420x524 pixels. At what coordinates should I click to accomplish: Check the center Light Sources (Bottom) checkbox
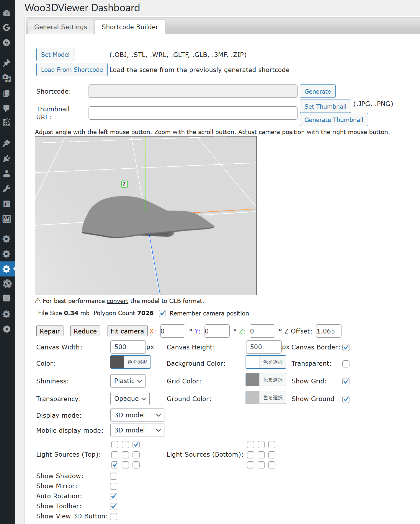tap(261, 455)
